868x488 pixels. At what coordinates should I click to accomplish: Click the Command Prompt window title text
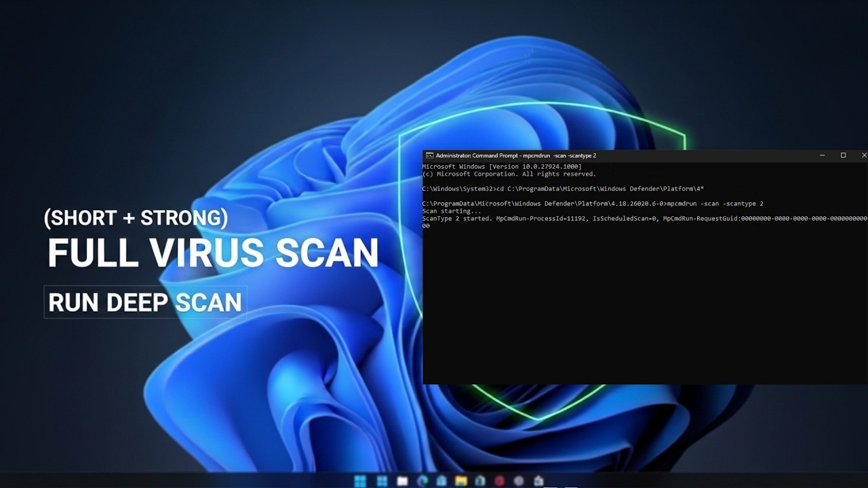pyautogui.click(x=515, y=156)
